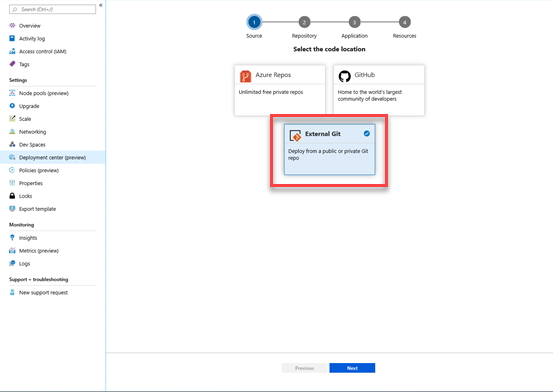Select Deployment center (preview) entry
This screenshot has height=392, width=553.
(52, 157)
